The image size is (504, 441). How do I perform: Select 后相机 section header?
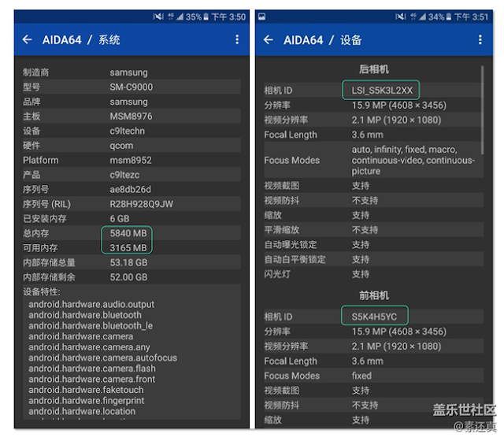(374, 69)
